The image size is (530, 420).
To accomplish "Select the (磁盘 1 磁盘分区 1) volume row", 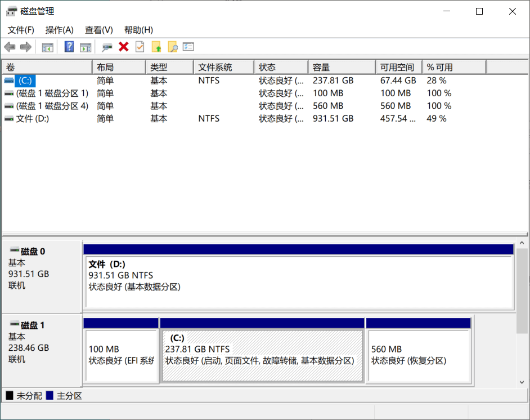I will pyautogui.click(x=265, y=93).
